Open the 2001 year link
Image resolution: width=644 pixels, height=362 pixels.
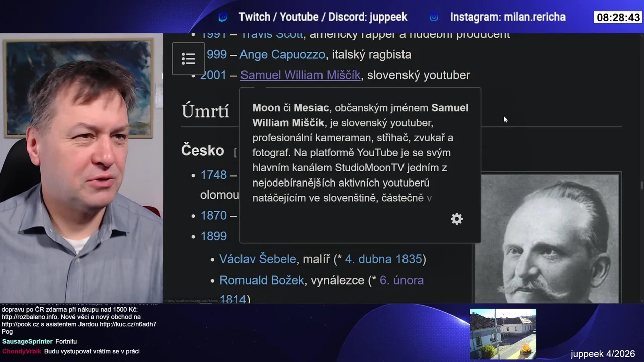213,75
